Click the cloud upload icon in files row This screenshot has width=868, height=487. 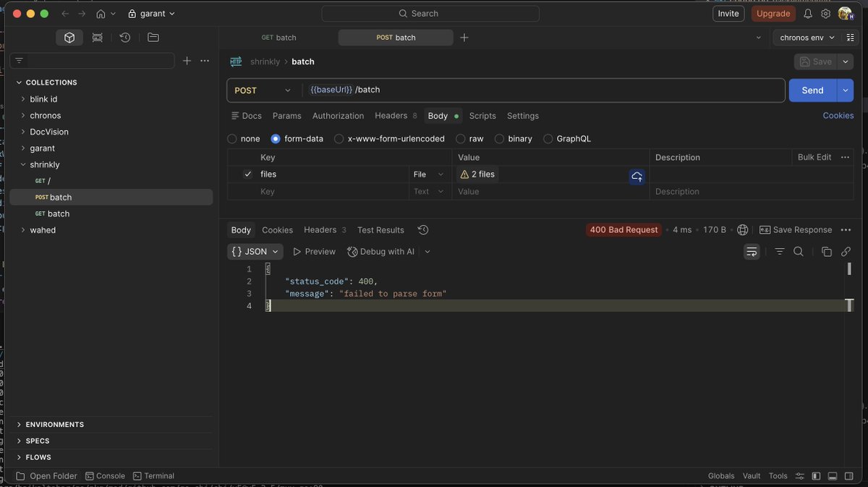[x=637, y=175]
